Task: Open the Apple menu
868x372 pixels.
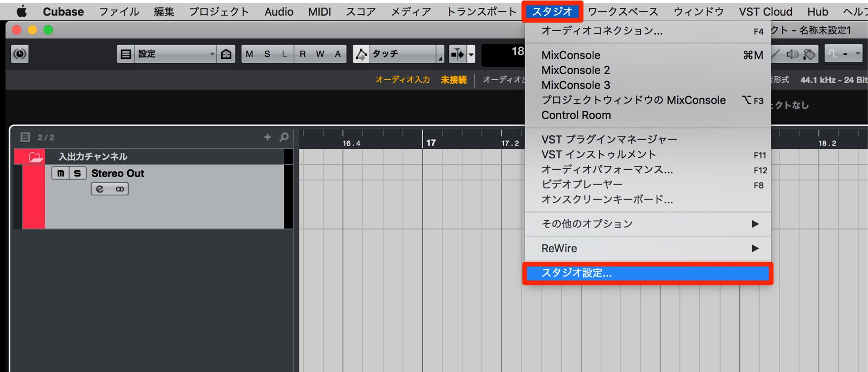Action: click(x=22, y=11)
